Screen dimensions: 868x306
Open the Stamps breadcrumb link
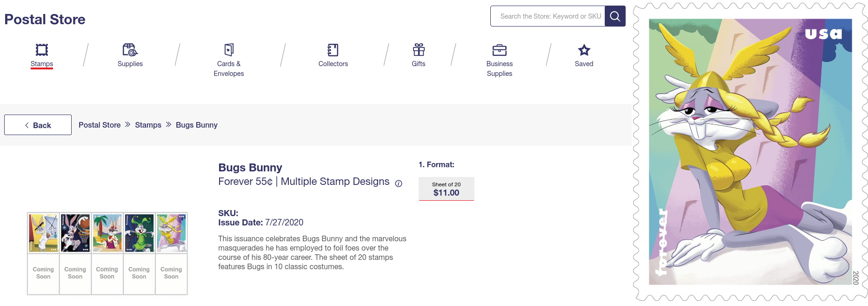pos(148,125)
